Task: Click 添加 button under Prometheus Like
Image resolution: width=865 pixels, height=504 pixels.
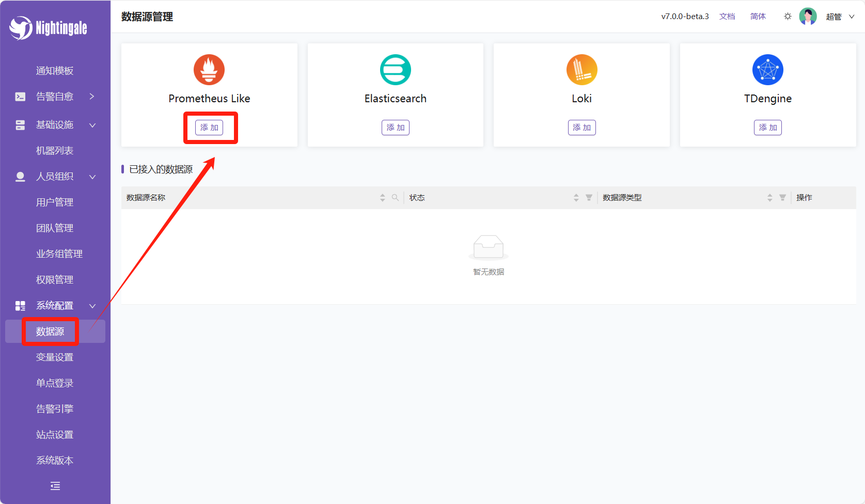Action: click(209, 128)
